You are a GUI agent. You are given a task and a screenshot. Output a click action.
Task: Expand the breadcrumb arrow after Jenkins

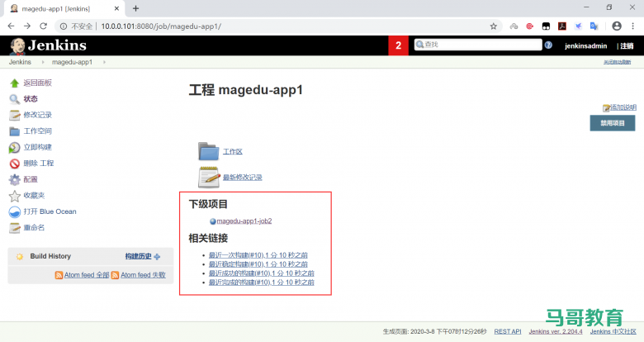pos(43,62)
